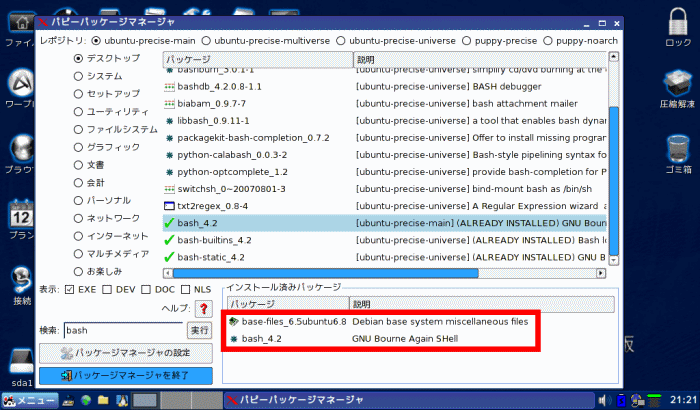The width and height of the screenshot is (700, 410).
Task: Click the libbash_0.9.11-1 package icon
Action: (169, 121)
